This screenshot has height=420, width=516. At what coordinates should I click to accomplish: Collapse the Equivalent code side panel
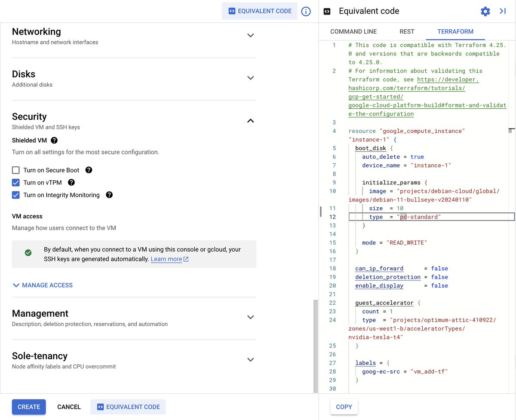tap(503, 11)
